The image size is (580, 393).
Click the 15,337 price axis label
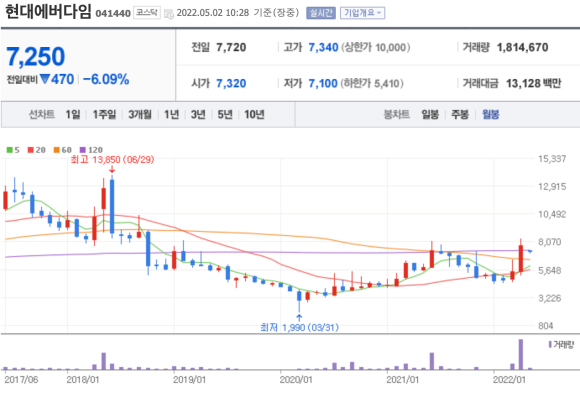552,159
